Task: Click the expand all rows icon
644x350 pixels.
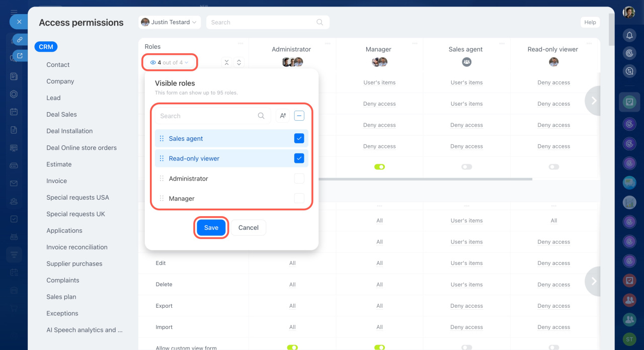Action: tap(239, 62)
